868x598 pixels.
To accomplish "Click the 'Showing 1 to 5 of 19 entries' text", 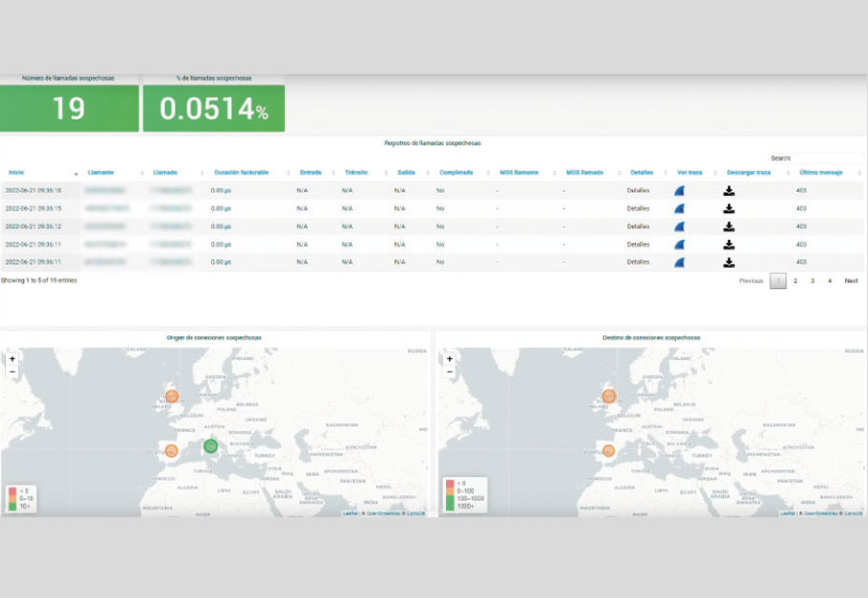I will (x=38, y=280).
